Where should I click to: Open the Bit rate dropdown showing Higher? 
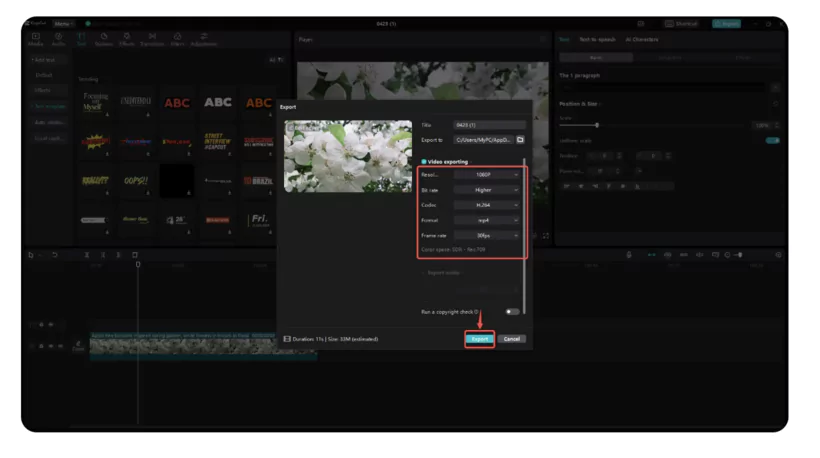486,190
